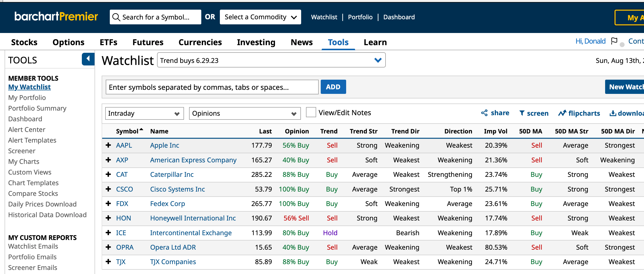The image size is (644, 274).
Task: Open the Futures menu
Action: point(148,42)
